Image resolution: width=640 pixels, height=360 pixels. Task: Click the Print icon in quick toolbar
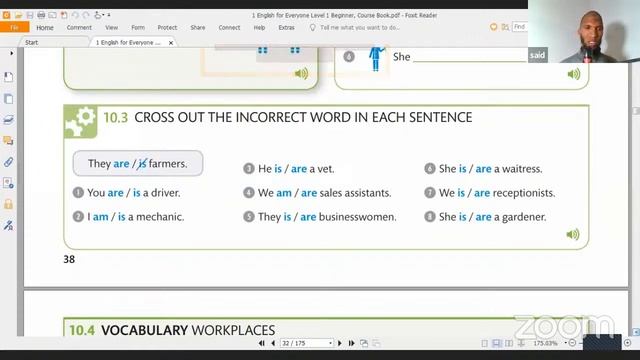click(x=41, y=15)
